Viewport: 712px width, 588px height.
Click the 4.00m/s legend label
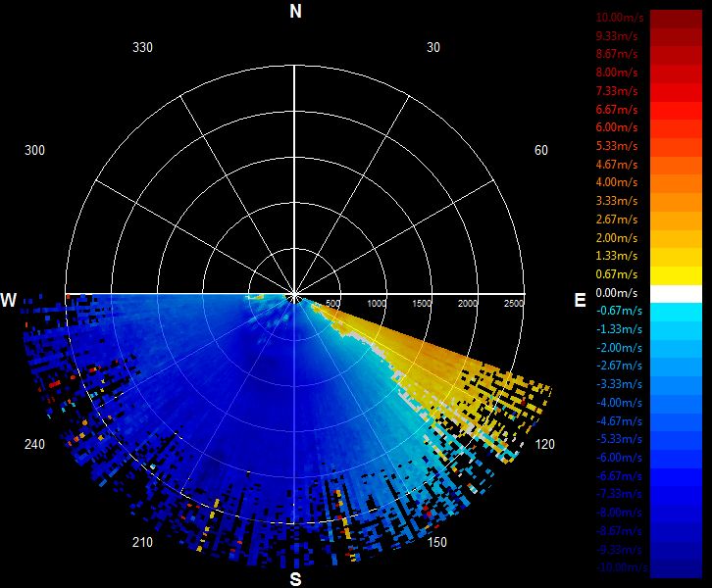[617, 182]
